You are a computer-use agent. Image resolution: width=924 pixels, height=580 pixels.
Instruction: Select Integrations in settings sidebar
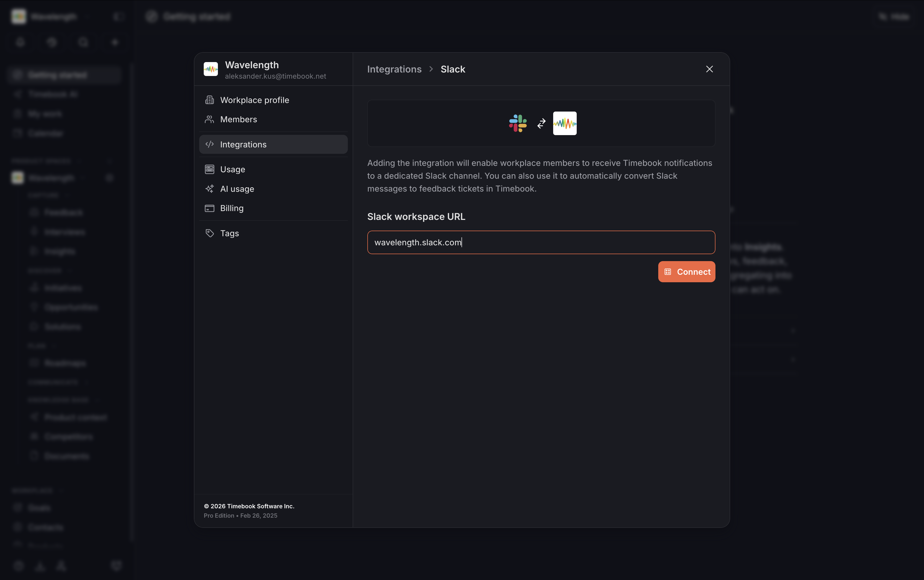[x=273, y=144]
